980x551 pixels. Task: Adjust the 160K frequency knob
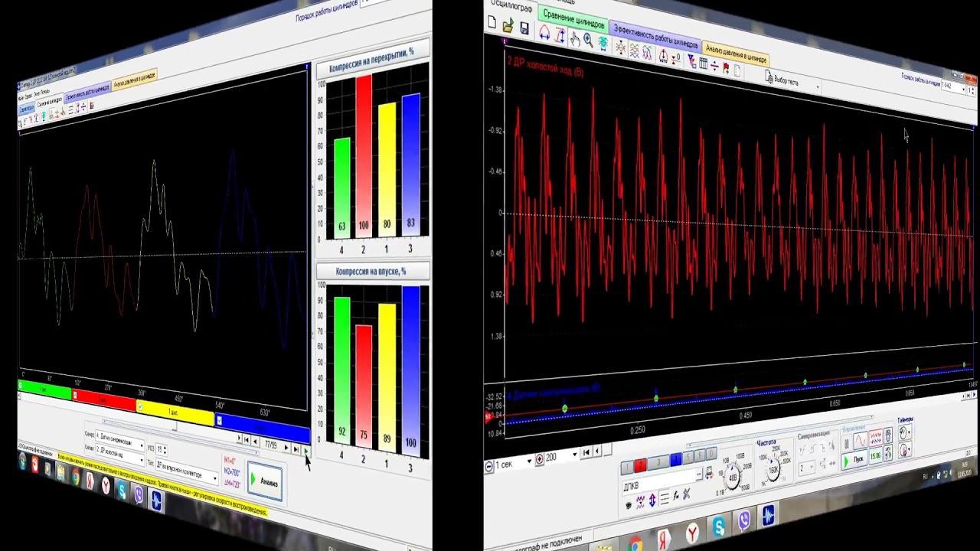pos(773,468)
